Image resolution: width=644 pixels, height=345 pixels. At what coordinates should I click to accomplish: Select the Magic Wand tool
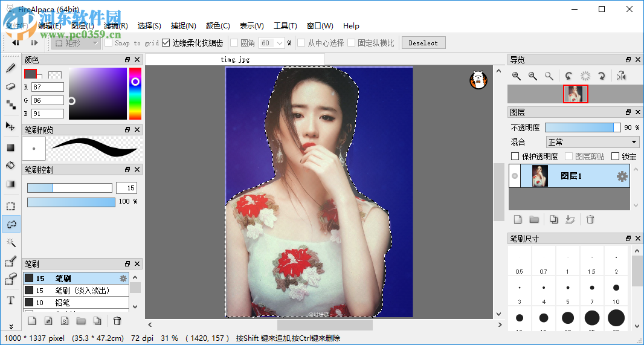[11, 242]
